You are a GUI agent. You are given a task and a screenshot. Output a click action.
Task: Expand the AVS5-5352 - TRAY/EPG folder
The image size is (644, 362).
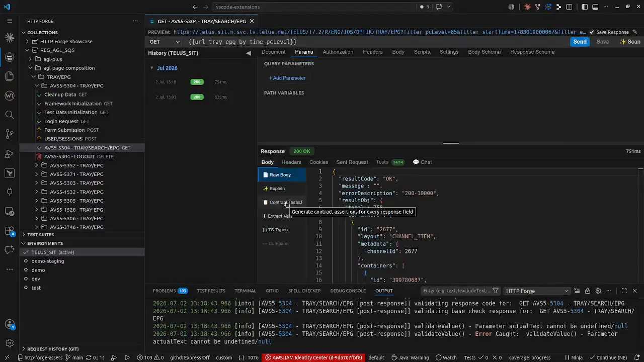pyautogui.click(x=37, y=165)
